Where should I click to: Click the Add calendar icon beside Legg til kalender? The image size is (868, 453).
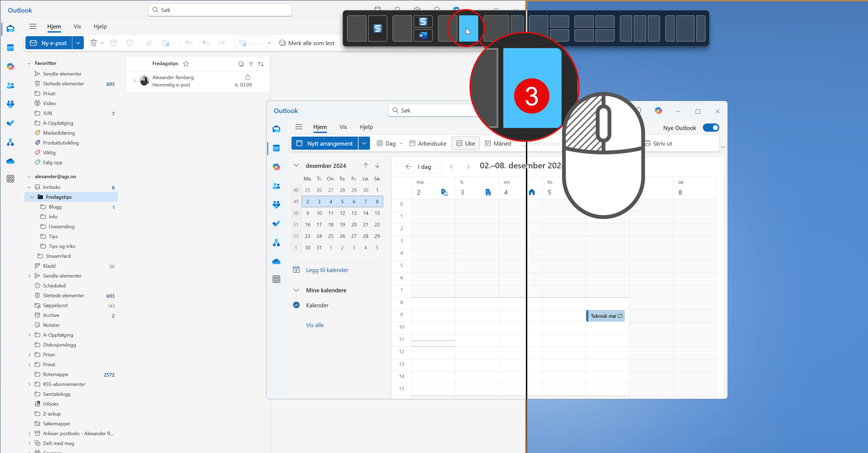[x=296, y=270]
